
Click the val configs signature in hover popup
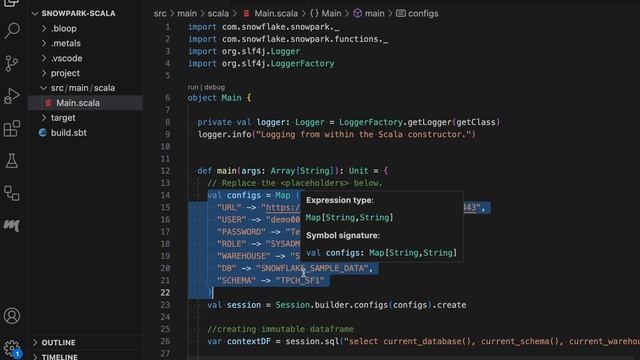(381, 253)
